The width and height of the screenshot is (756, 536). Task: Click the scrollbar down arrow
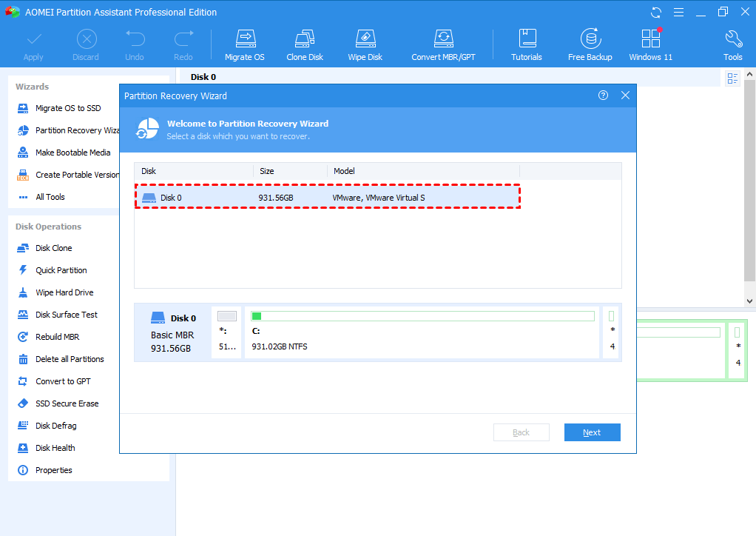pyautogui.click(x=750, y=301)
